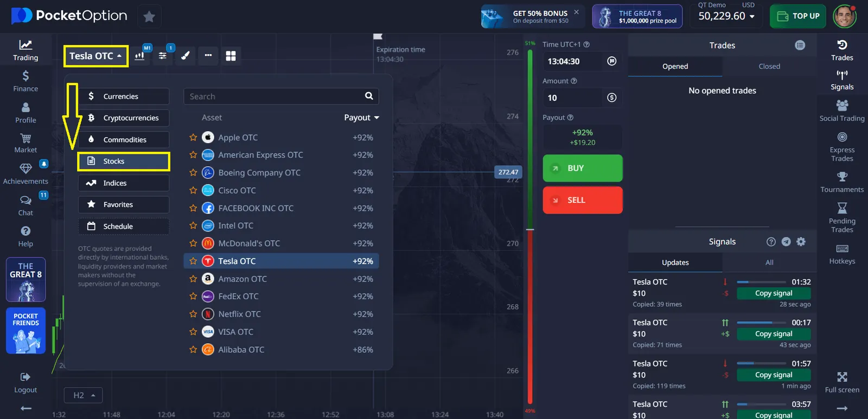868x419 pixels.
Task: Select the Cryptocurrencies asset category
Action: coord(124,118)
